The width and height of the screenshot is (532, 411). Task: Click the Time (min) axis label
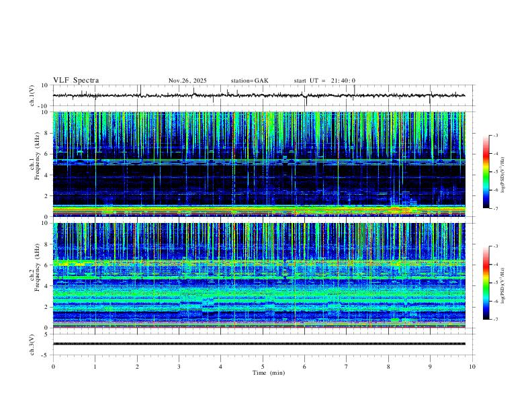click(269, 373)
